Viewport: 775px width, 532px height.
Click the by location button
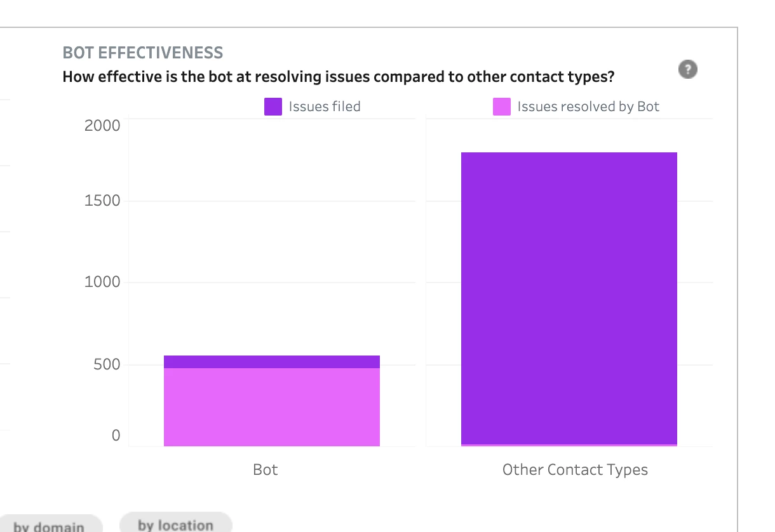(x=176, y=524)
